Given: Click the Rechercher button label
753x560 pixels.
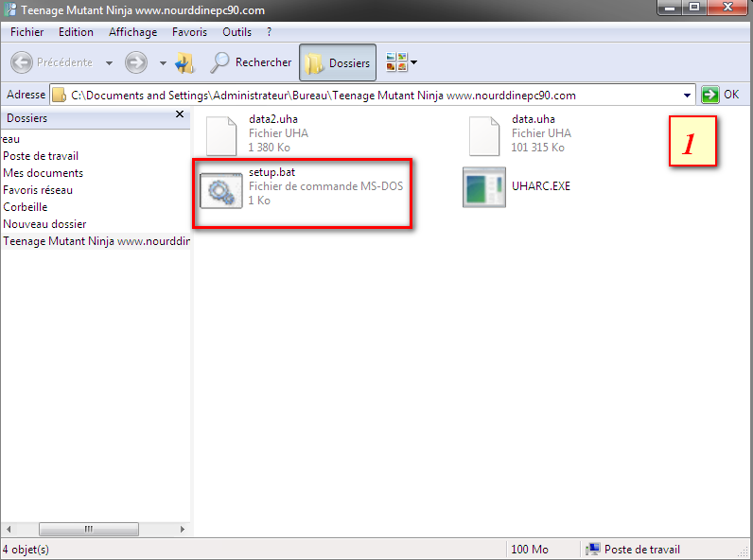Looking at the screenshot, I should (263, 62).
